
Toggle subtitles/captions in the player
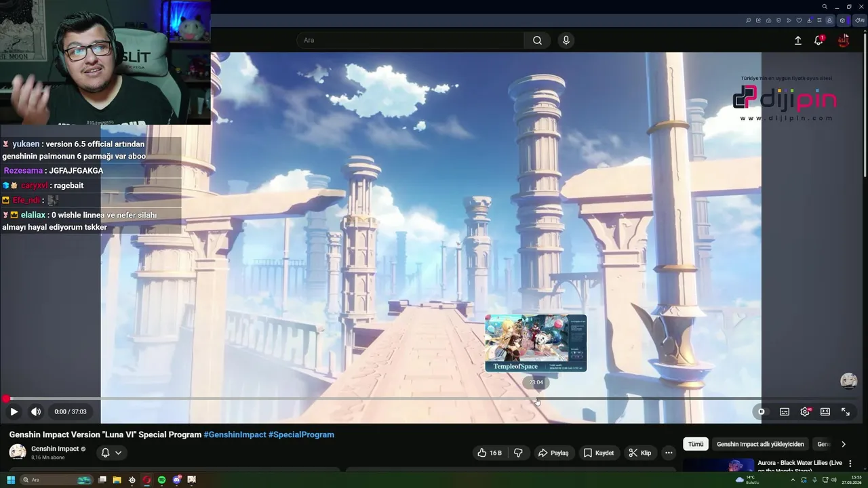(785, 411)
